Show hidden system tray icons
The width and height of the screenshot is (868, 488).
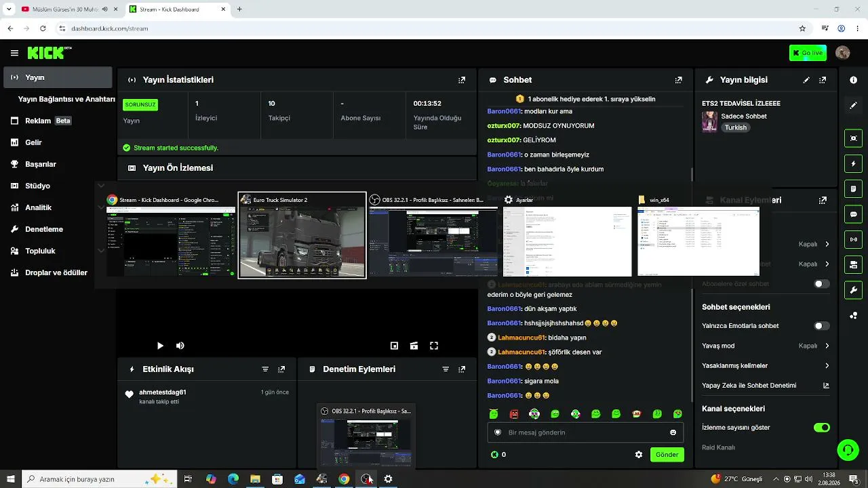(x=776, y=479)
